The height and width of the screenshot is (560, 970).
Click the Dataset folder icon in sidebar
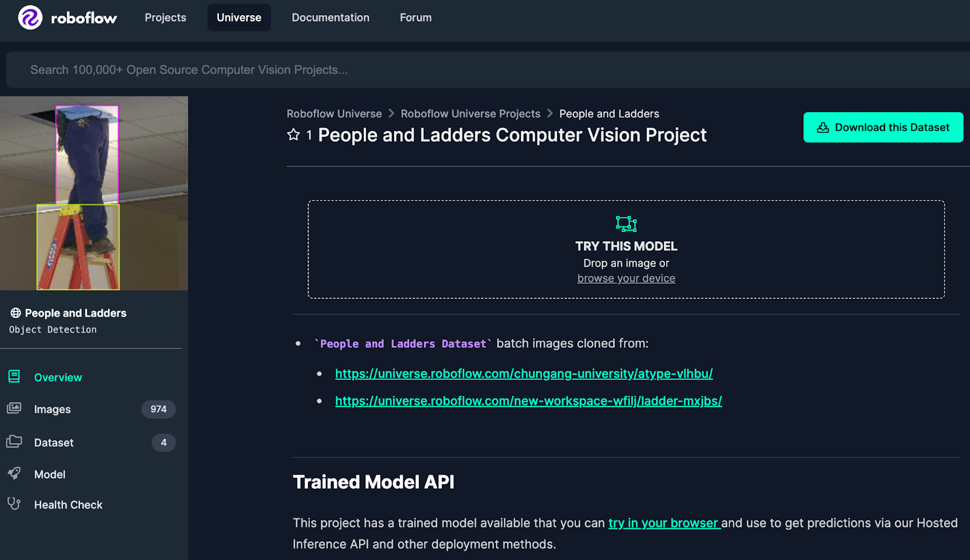tap(14, 441)
